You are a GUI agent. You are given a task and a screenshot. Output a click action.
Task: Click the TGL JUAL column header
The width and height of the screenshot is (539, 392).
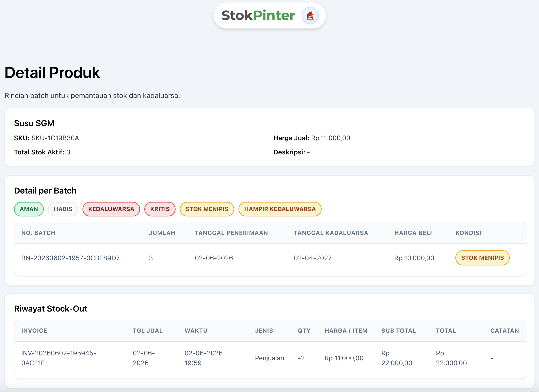[x=148, y=330]
